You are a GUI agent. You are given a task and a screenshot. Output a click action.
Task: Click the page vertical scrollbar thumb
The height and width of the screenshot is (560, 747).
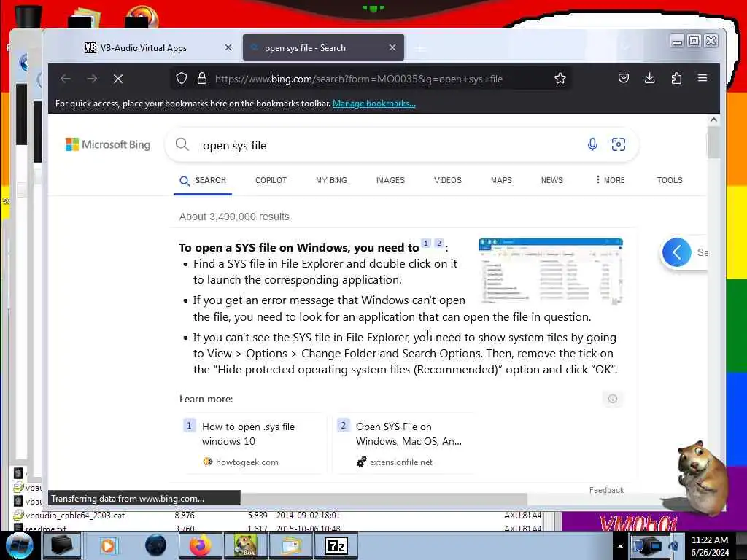[x=713, y=143]
